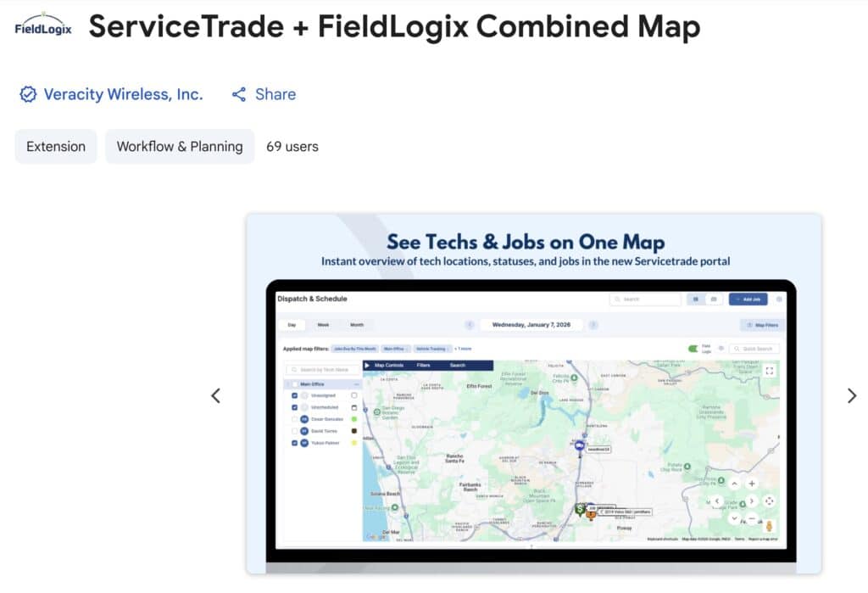This screenshot has height=593, width=868.
Task: Check the David Torres technician checkbox
Action: 294,431
